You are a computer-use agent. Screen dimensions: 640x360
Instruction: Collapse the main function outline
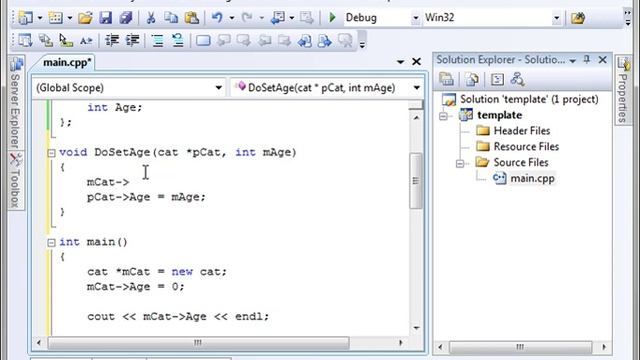[x=51, y=243]
